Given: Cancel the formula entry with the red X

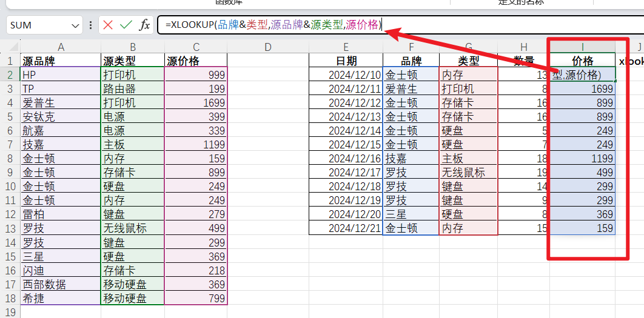Looking at the screenshot, I should point(108,25).
